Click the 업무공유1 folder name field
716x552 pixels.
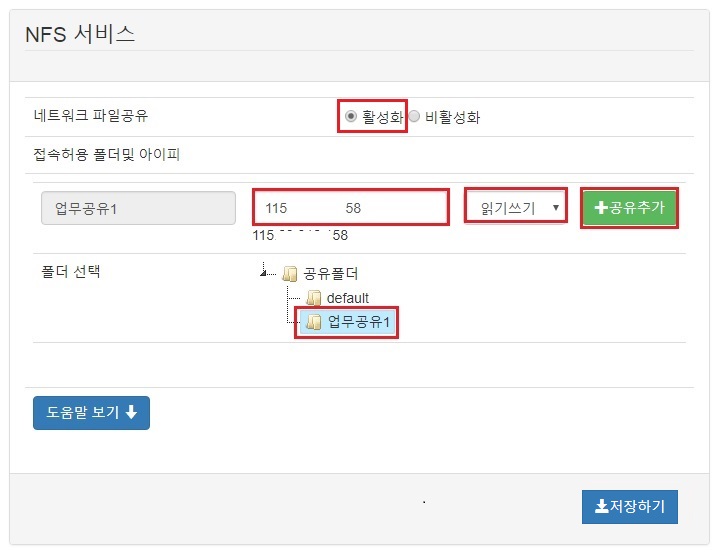pos(138,208)
